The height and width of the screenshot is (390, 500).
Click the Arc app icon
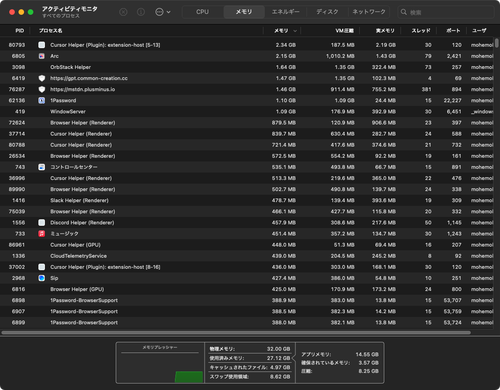42,56
